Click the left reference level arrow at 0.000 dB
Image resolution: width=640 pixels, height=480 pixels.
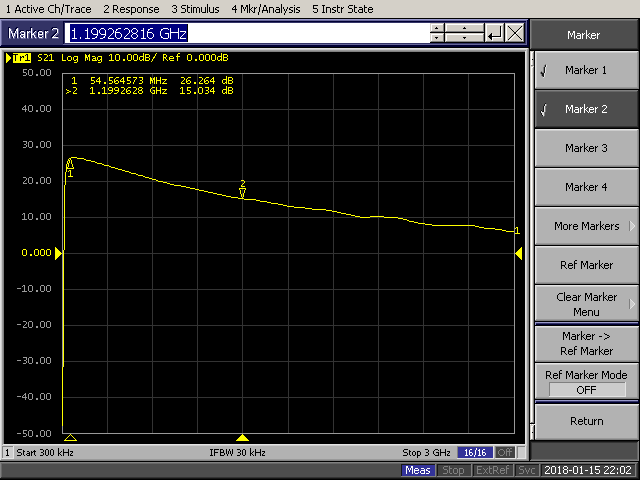point(58,254)
